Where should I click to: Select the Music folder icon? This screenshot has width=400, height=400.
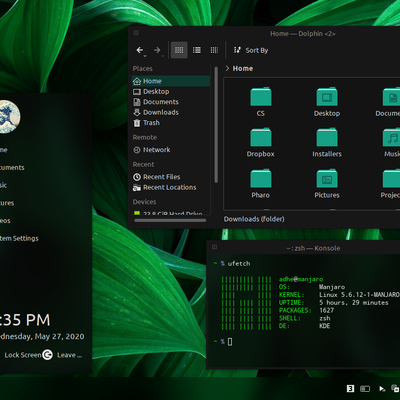pos(391,138)
